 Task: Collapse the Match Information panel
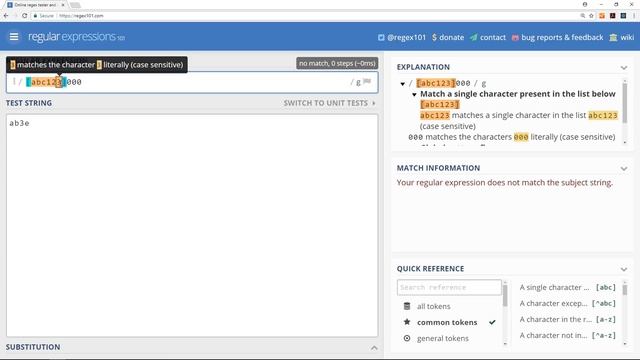[x=624, y=168]
